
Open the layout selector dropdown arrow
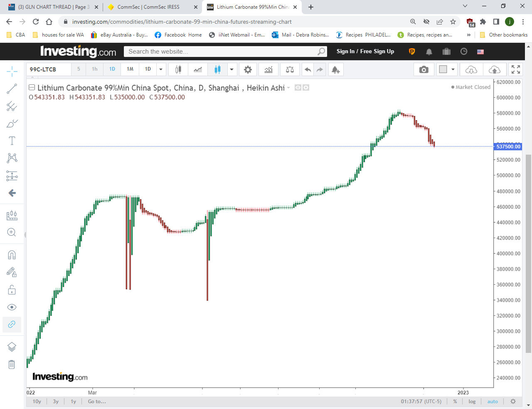(x=453, y=69)
